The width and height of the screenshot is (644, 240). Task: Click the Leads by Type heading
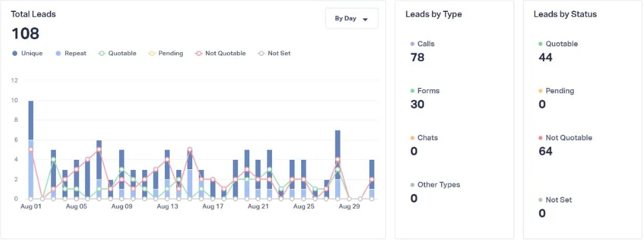434,14
